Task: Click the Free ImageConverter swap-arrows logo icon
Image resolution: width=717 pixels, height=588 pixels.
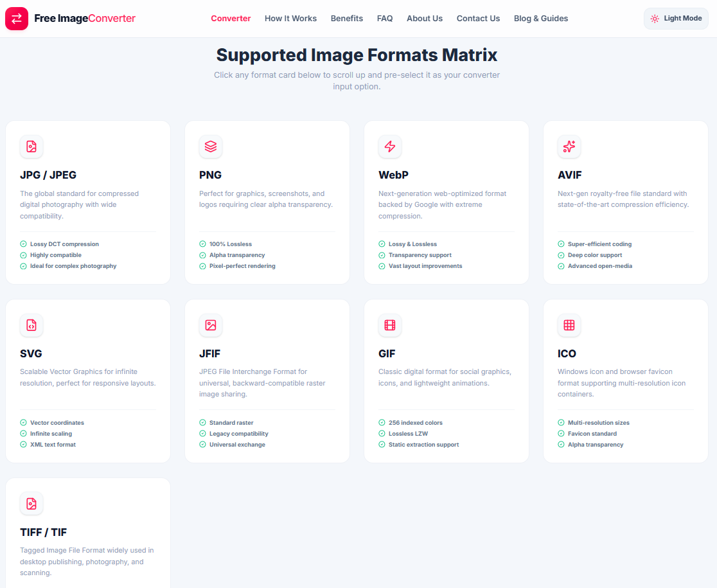Action: (x=17, y=18)
